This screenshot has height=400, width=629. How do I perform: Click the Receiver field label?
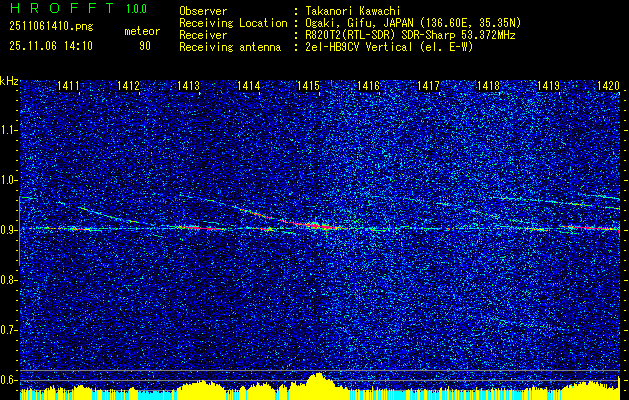coord(203,35)
